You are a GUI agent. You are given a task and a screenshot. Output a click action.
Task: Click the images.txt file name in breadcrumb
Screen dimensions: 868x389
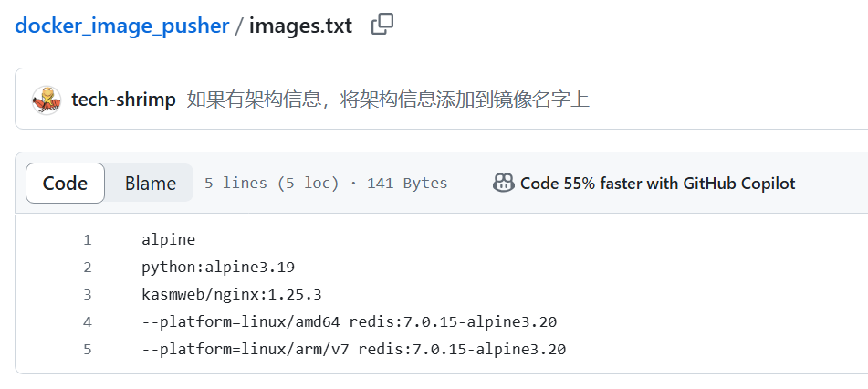pos(300,26)
